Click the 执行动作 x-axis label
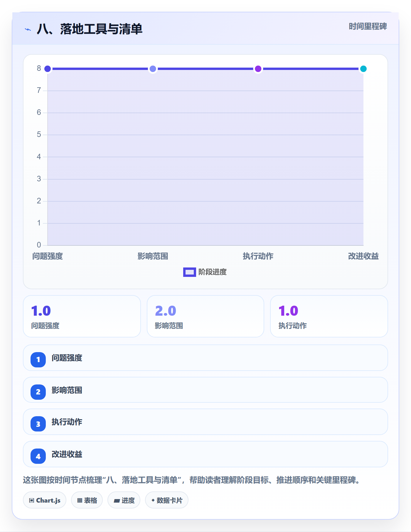Screen dimensions: 411x532 point(258,256)
